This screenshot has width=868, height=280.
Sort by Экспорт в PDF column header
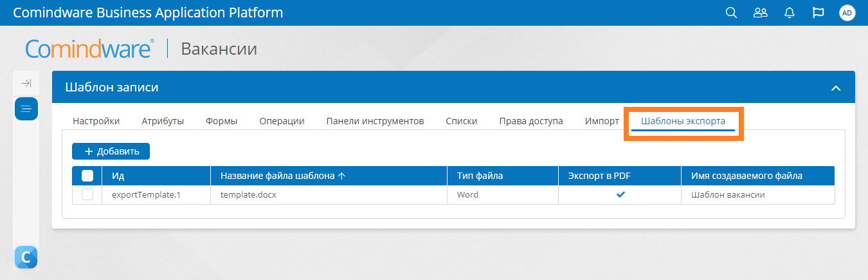click(x=619, y=176)
